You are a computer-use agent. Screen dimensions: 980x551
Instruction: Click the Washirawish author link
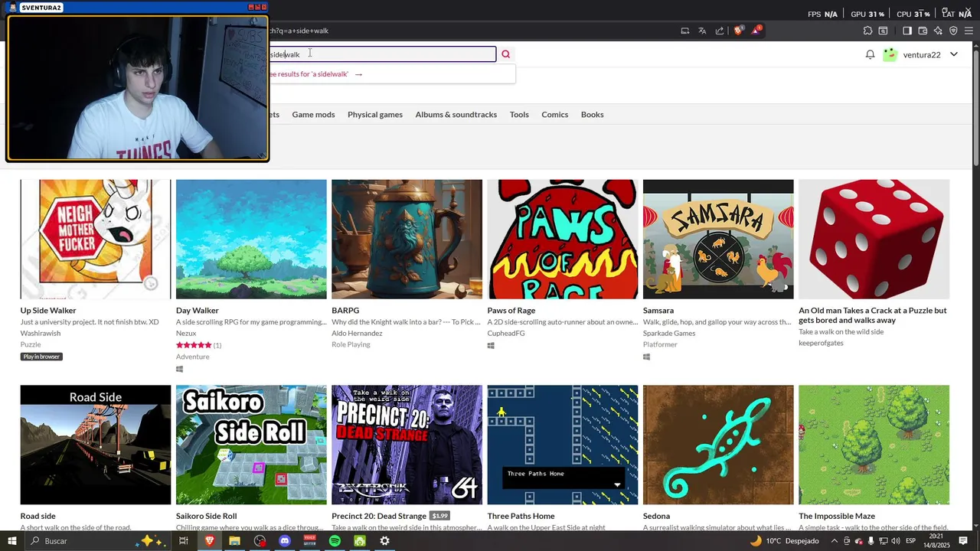(x=41, y=334)
